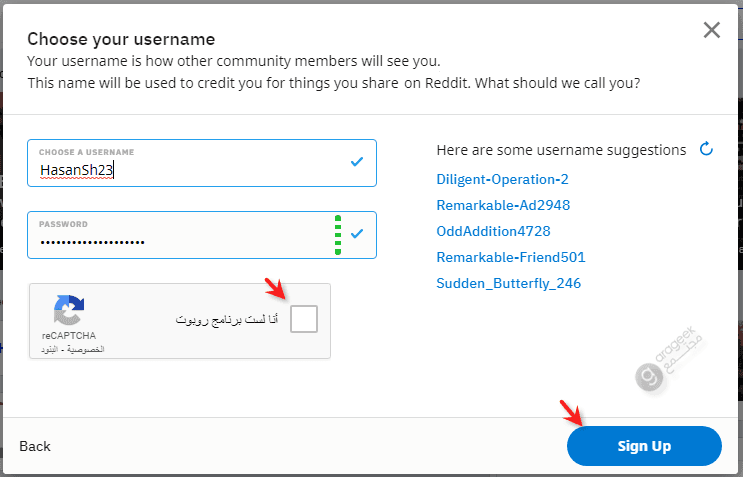Click the reCAPTCHA logo icon
This screenshot has height=477, width=743.
[x=69, y=310]
